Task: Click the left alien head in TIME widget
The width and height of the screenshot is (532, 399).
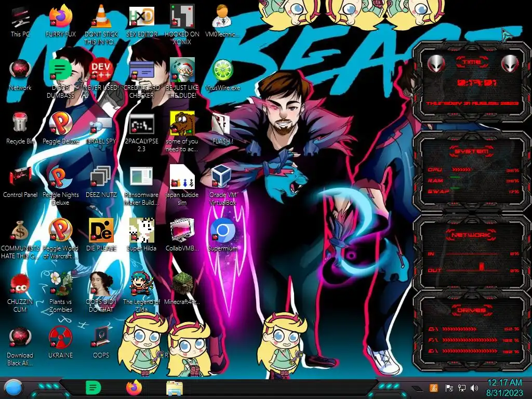Action: [436, 63]
